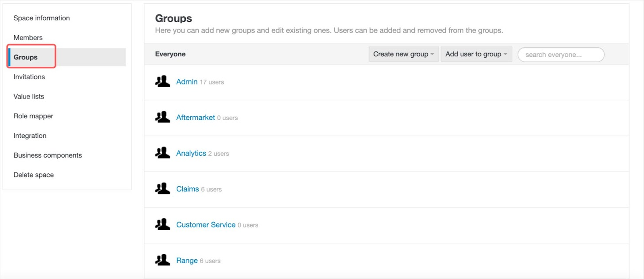Open the Value lists section
Screen dimensions: 644x279
pos(29,96)
